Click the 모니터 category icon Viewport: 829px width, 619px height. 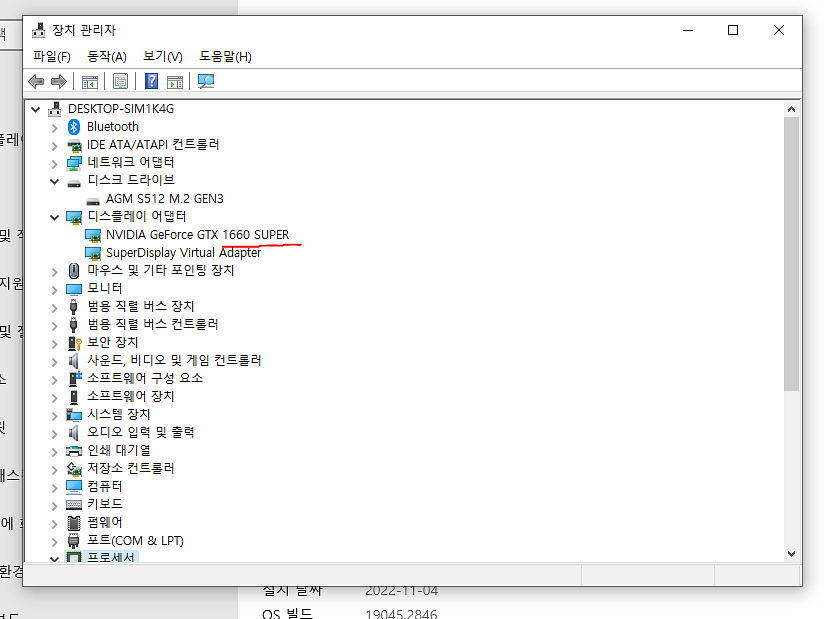74,289
